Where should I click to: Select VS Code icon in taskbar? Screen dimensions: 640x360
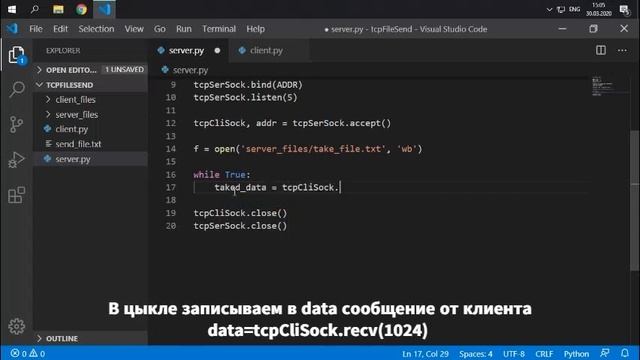(x=104, y=9)
